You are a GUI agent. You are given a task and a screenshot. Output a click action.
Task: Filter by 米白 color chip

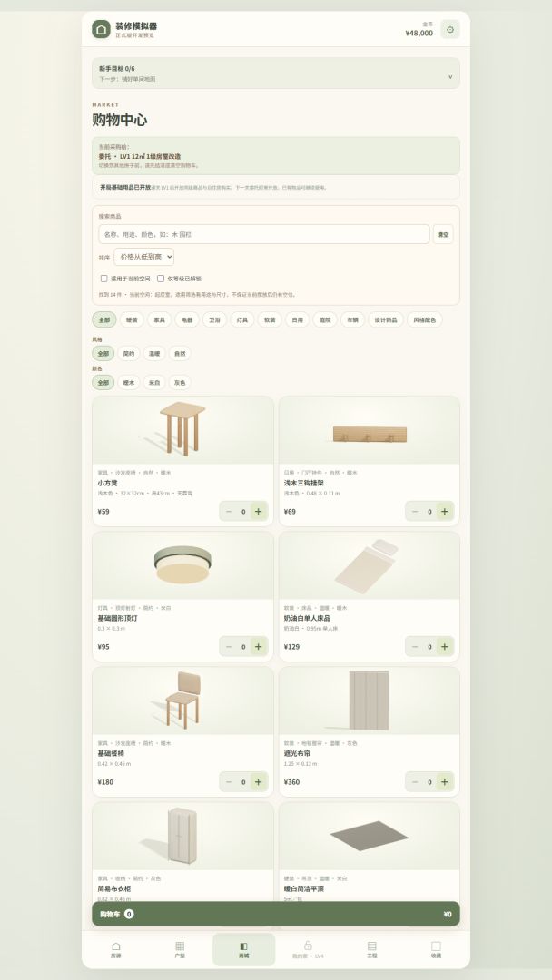pos(154,383)
